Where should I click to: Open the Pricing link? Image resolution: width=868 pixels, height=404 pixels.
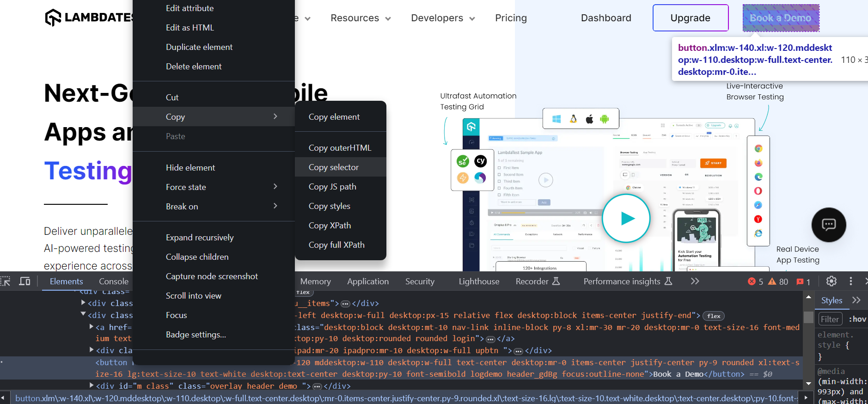(x=511, y=18)
